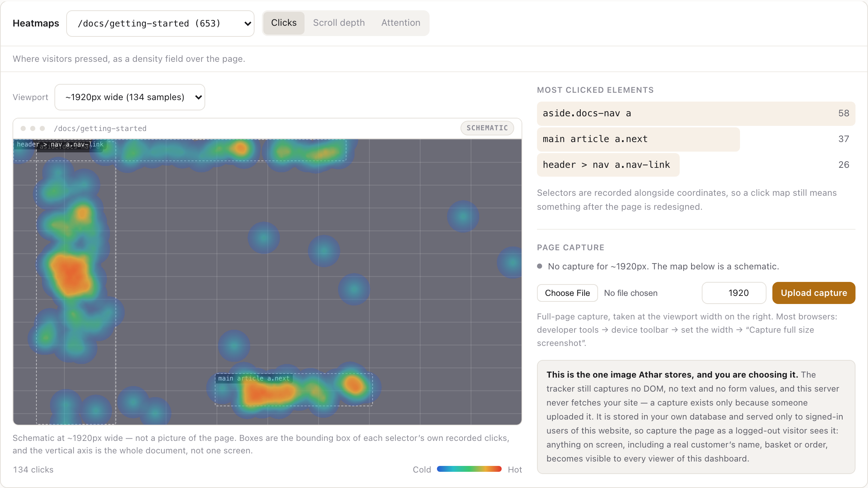Click the Heatmaps heading
The height and width of the screenshot is (488, 868).
click(36, 23)
